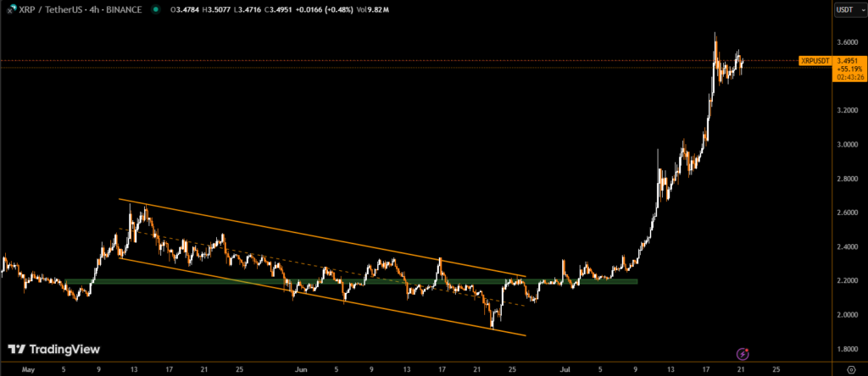Click the Jul label on time axis

(563, 369)
